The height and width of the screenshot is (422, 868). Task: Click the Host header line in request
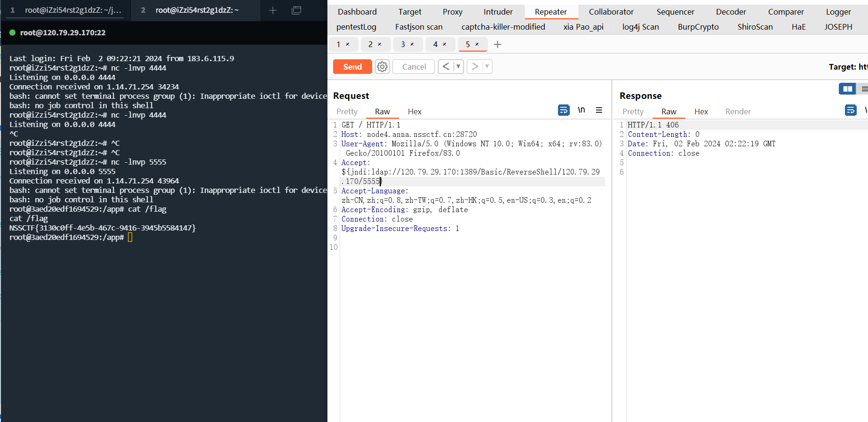(409, 134)
